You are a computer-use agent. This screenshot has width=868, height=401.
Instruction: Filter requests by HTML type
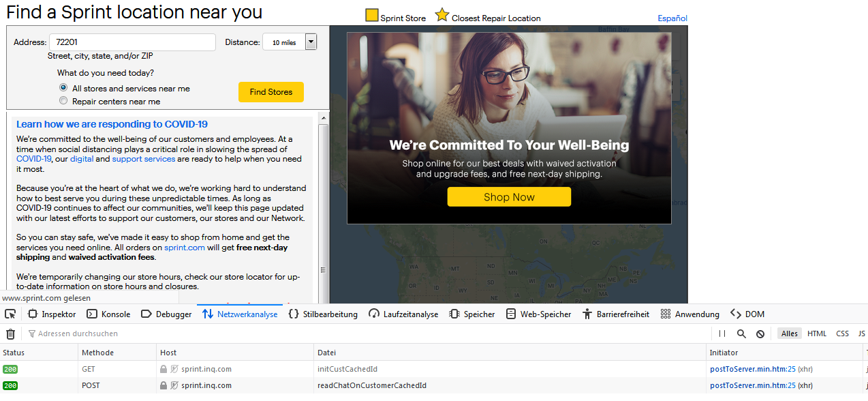point(817,333)
